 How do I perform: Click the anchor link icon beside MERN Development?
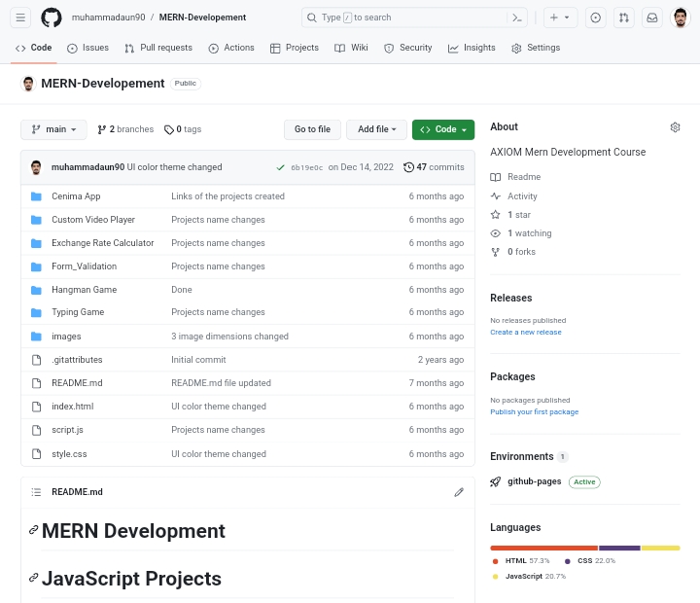coord(33,530)
